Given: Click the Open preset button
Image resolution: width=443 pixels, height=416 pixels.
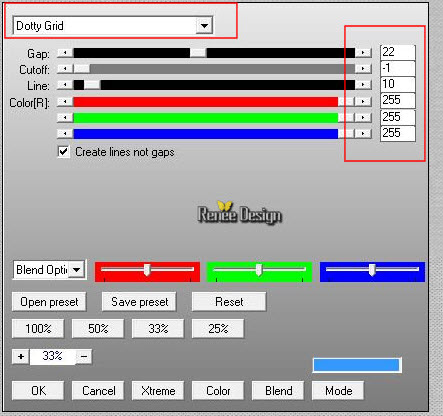Looking at the screenshot, I should point(49,302).
